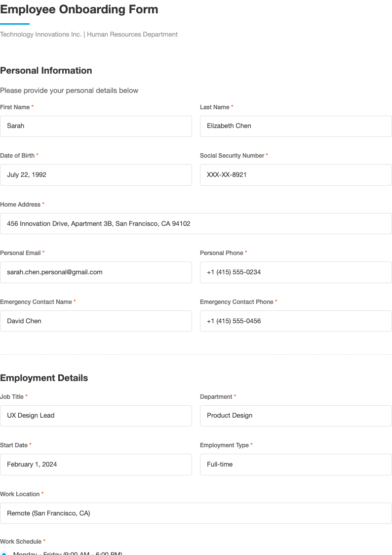
Task: Click the First Name input field
Action: point(96,126)
